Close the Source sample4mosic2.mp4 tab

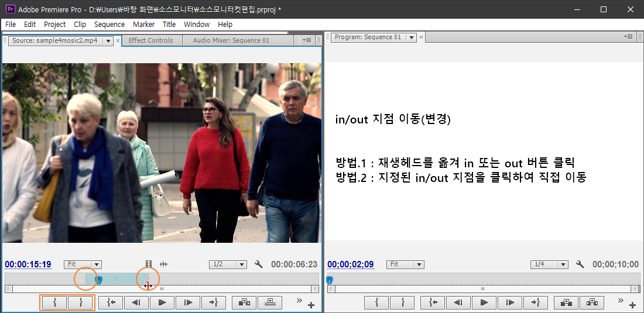coord(118,40)
